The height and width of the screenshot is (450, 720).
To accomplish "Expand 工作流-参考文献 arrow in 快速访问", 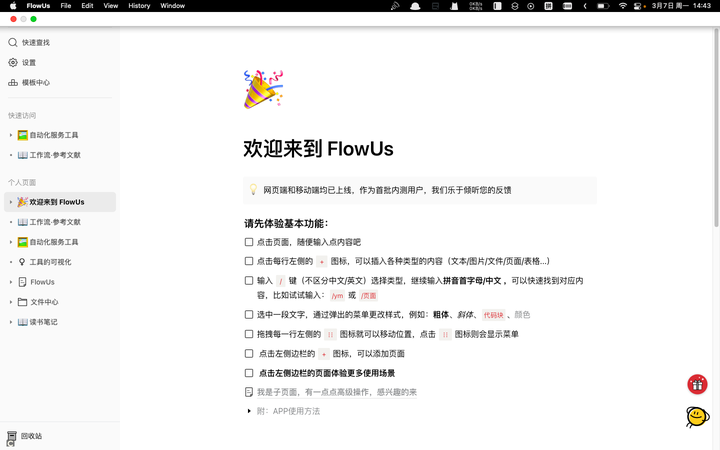I will pyautogui.click(x=11, y=155).
